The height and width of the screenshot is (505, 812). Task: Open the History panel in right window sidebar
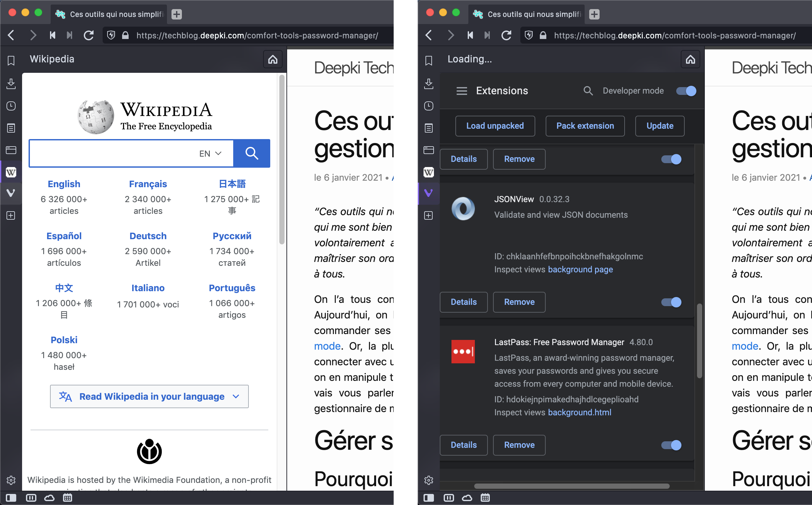coord(428,106)
